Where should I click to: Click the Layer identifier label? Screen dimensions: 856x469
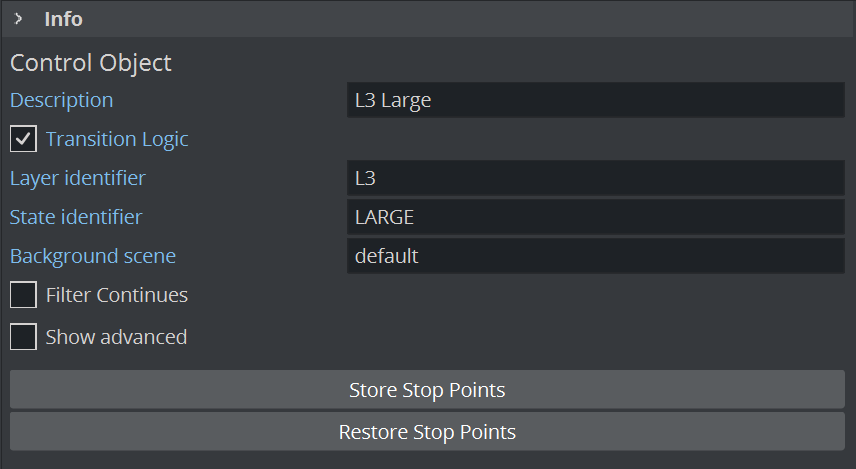tap(78, 178)
